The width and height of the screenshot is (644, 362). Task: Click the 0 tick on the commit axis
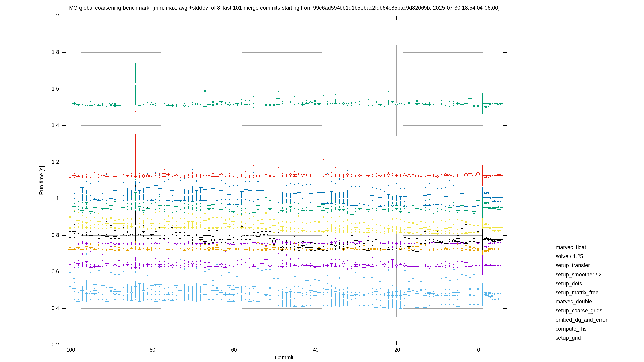coord(478,350)
